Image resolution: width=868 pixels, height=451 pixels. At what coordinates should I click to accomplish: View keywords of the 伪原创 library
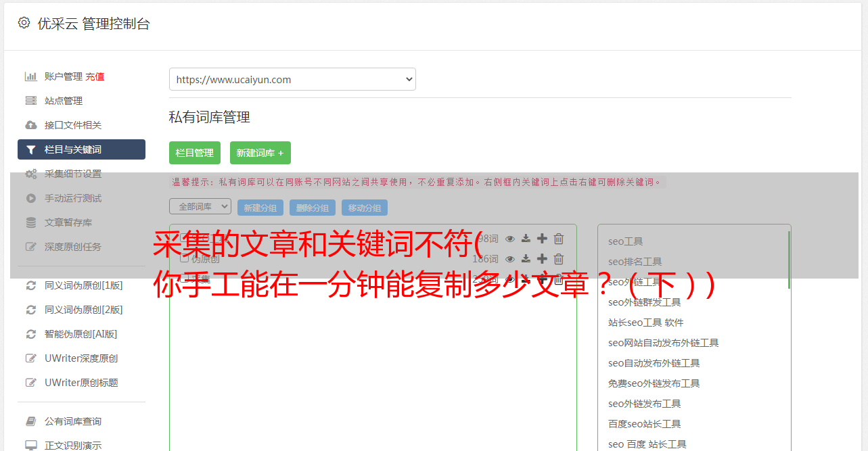pos(510,259)
